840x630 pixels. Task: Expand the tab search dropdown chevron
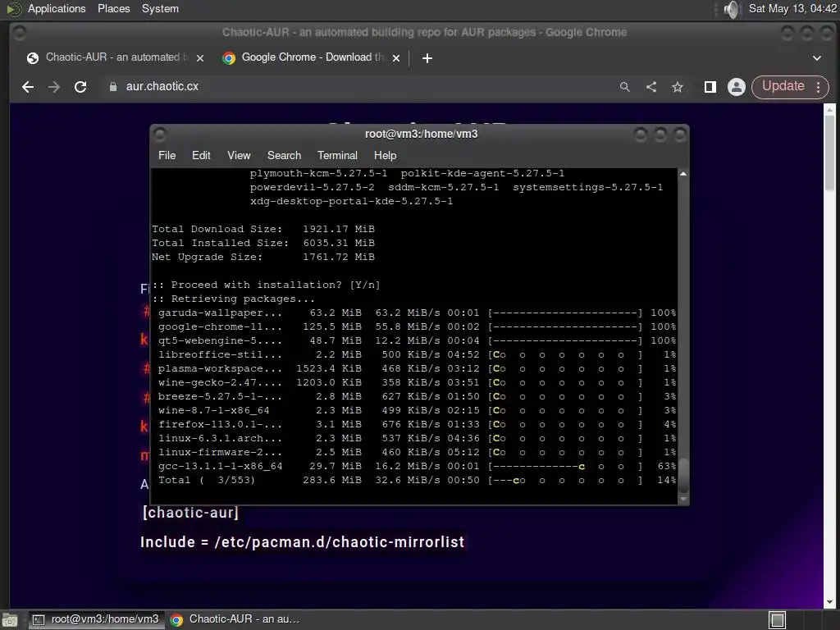817,58
